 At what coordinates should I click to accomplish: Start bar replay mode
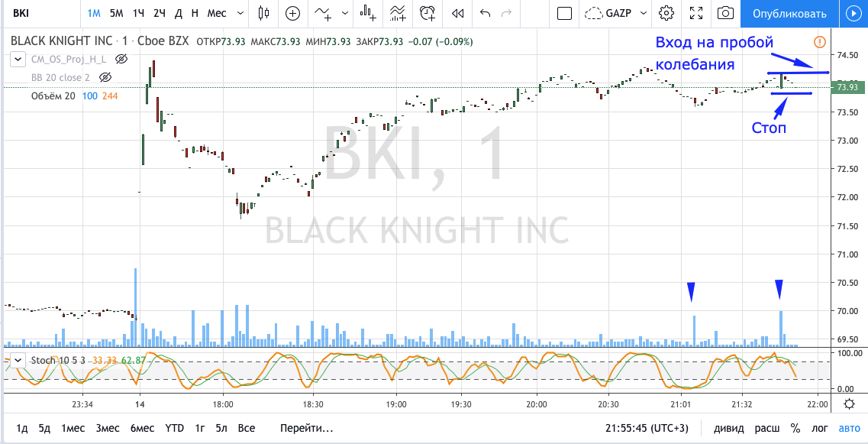click(457, 13)
